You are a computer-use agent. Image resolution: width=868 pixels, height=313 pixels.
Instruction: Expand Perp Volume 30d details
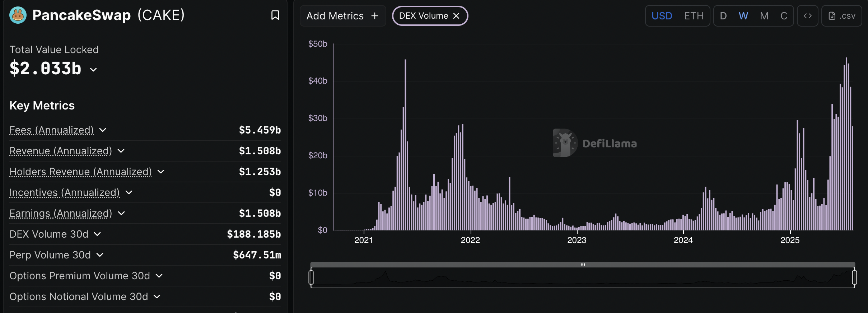(x=100, y=255)
